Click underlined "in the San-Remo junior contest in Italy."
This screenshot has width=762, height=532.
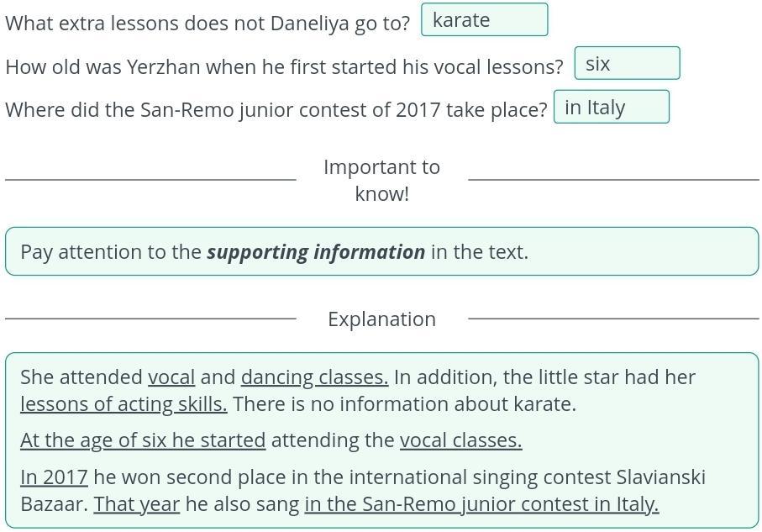[x=481, y=504]
